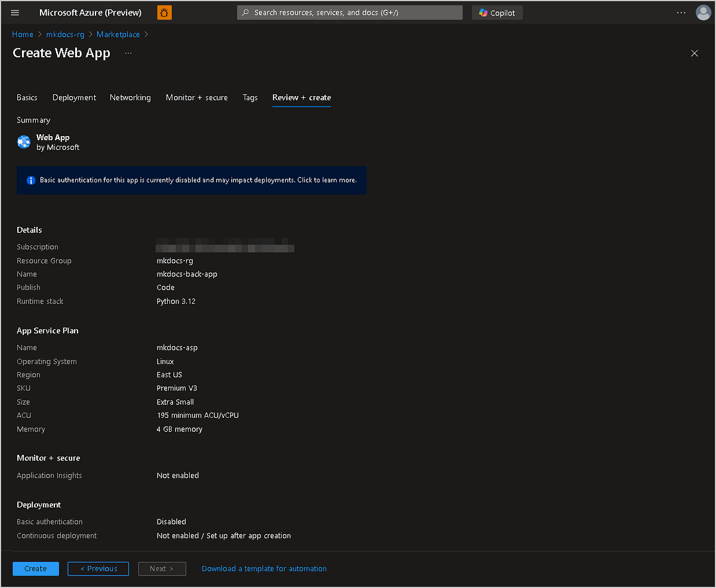Download a template for automation
The height and width of the screenshot is (588, 716).
point(264,569)
